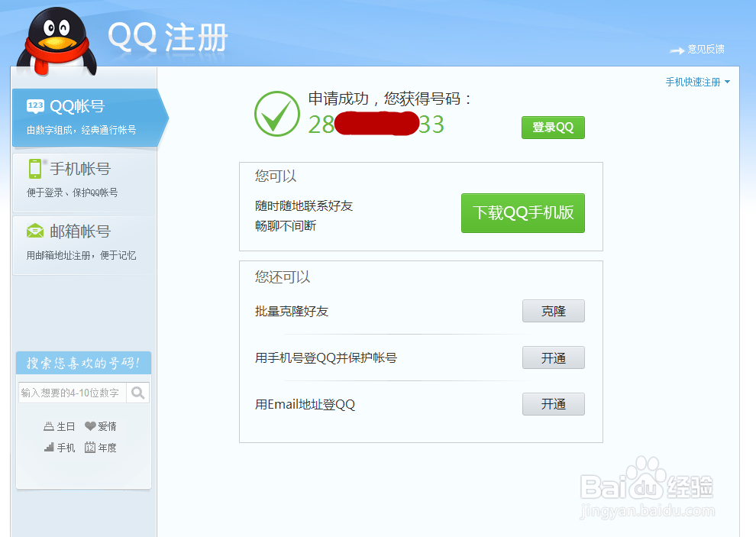756x537 pixels.
Task: Click the 登录QQ button
Action: tap(553, 128)
